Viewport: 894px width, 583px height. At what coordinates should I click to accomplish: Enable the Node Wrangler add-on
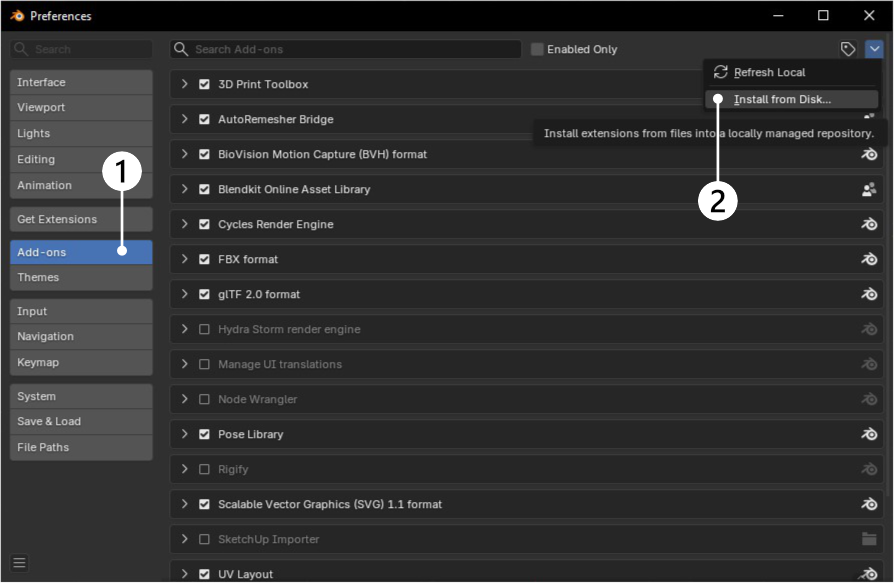(204, 399)
